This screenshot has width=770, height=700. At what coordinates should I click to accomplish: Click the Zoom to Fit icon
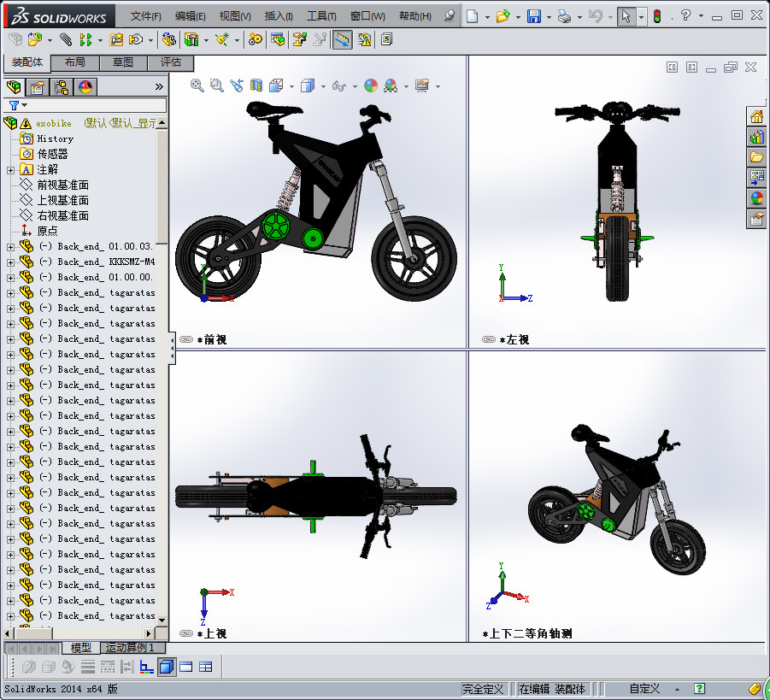(197, 85)
